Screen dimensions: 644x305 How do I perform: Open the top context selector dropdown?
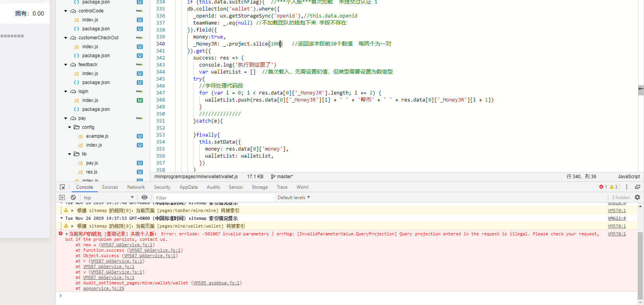(x=108, y=198)
